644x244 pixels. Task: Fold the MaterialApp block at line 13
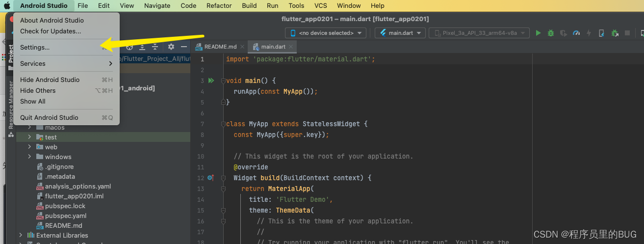coord(223,189)
